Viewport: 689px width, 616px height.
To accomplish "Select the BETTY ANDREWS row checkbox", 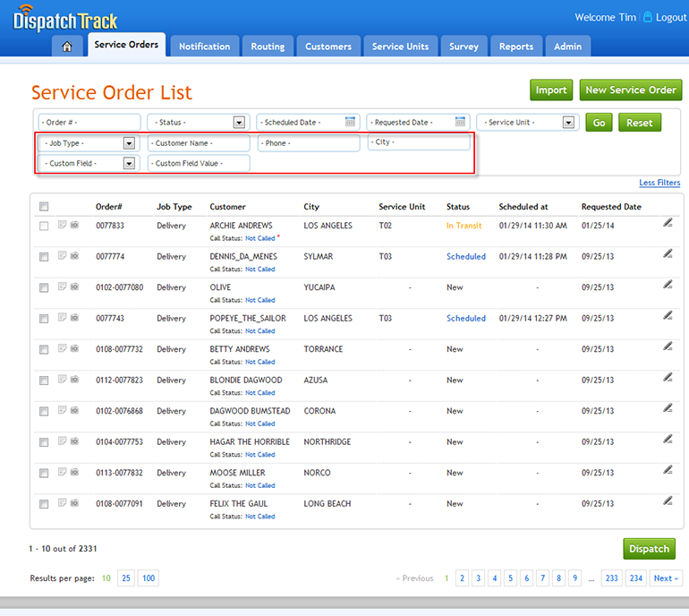I will click(x=44, y=349).
